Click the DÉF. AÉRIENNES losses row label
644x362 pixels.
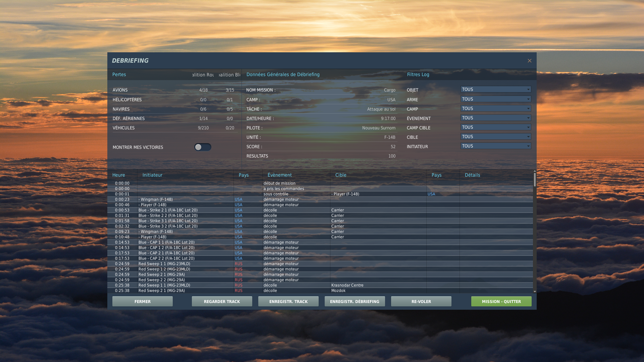[128, 119]
